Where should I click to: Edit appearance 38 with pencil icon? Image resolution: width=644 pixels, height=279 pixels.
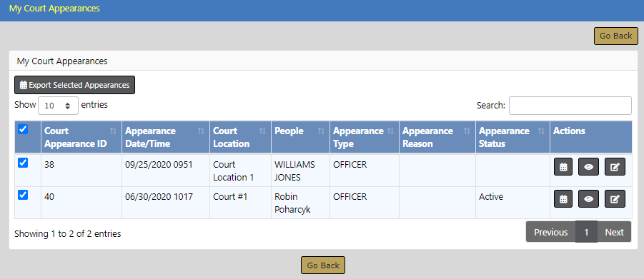pyautogui.click(x=615, y=167)
